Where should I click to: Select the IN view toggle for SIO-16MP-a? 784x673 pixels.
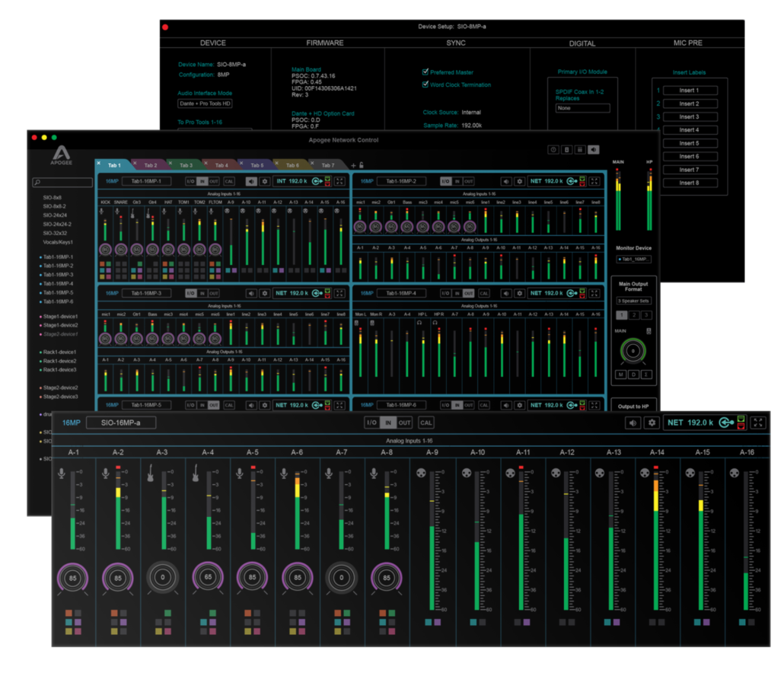(388, 423)
